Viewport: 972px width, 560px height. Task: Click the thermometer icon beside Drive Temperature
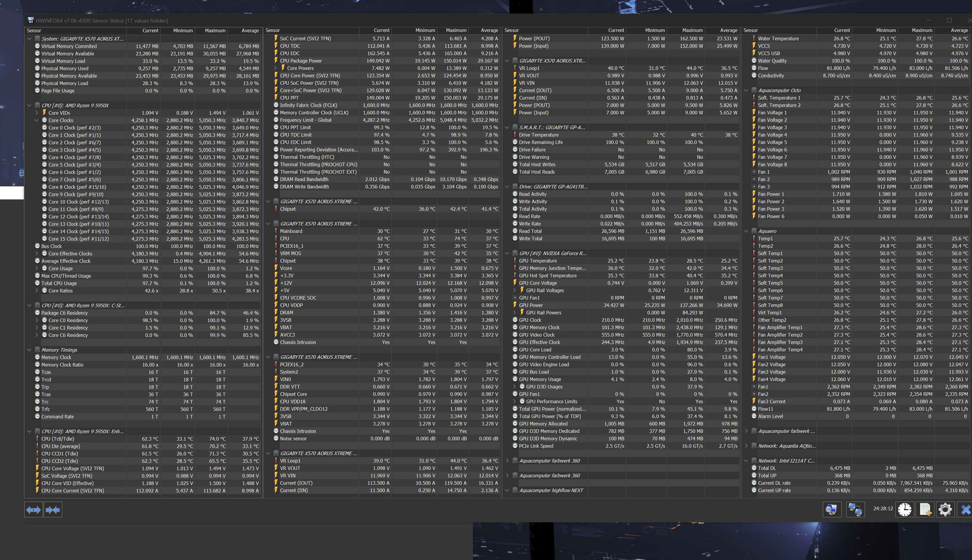pos(515,135)
